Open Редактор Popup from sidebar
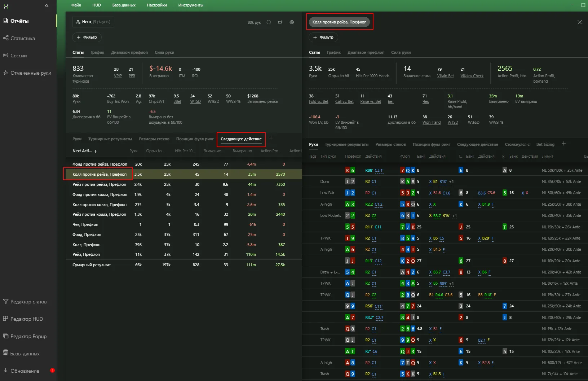 [28, 336]
